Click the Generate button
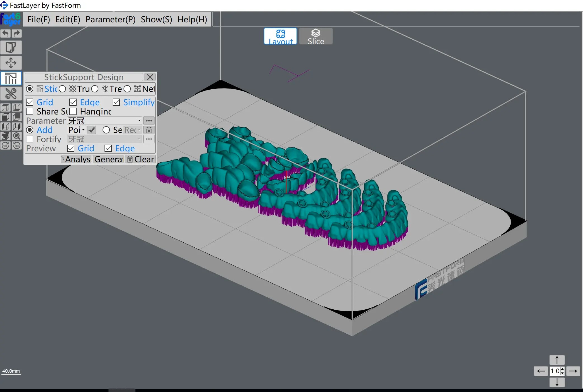The height and width of the screenshot is (392, 583). 108,159
